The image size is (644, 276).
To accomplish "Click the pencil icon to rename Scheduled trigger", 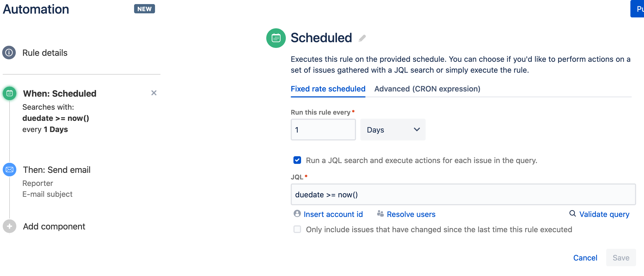I will click(362, 38).
